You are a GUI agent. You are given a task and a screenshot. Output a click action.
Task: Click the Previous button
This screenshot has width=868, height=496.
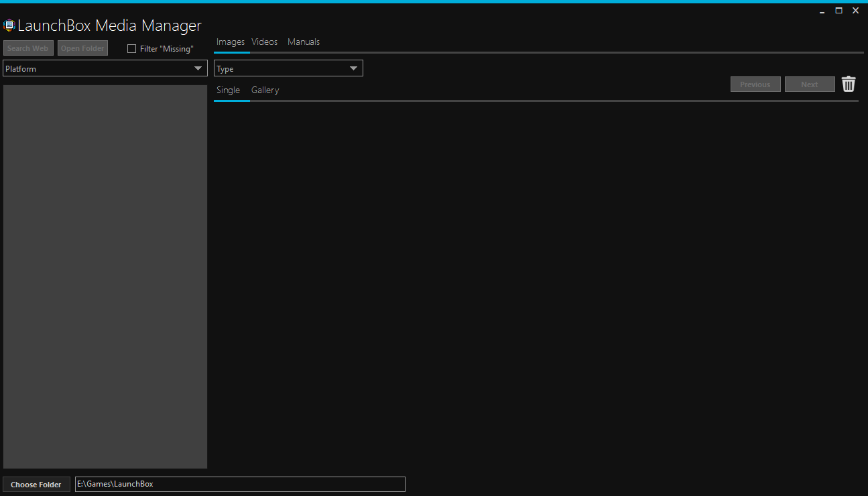[755, 84]
